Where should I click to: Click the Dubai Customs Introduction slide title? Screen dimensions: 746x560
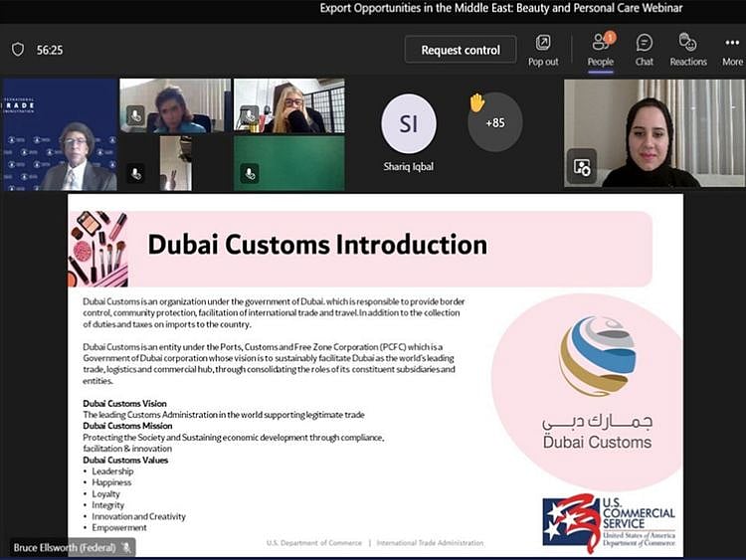pyautogui.click(x=317, y=245)
